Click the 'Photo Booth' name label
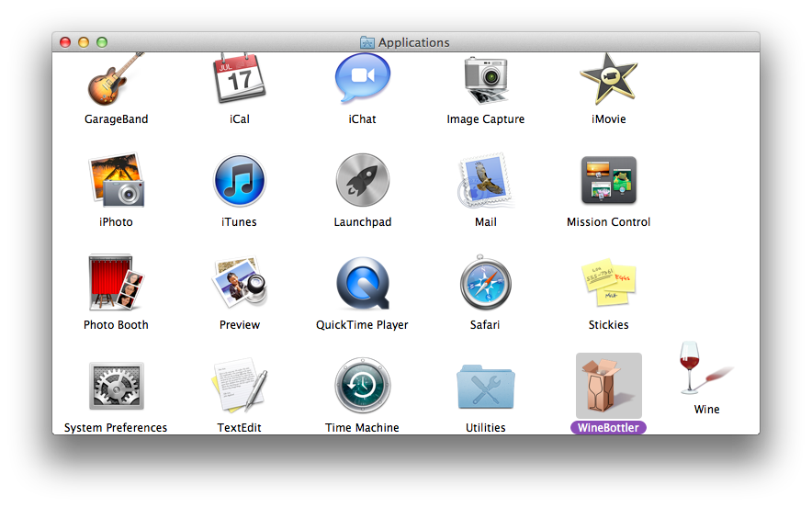812x507 pixels. pyautogui.click(x=116, y=325)
